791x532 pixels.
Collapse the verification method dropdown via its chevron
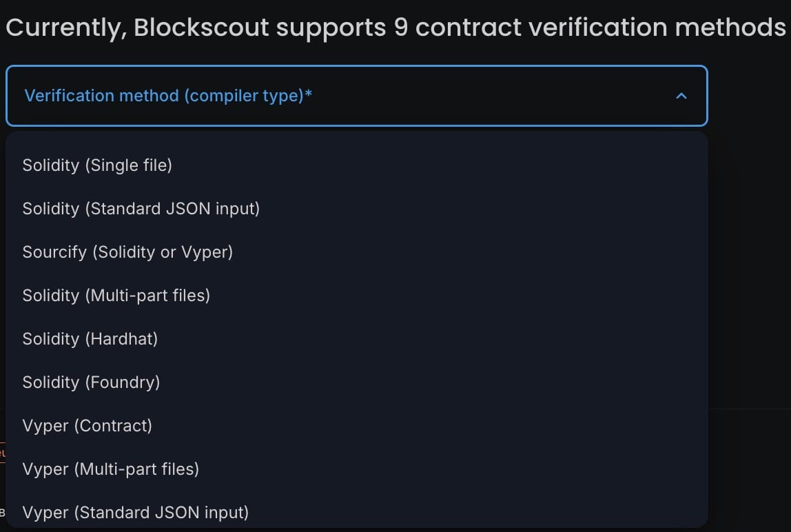pos(681,96)
